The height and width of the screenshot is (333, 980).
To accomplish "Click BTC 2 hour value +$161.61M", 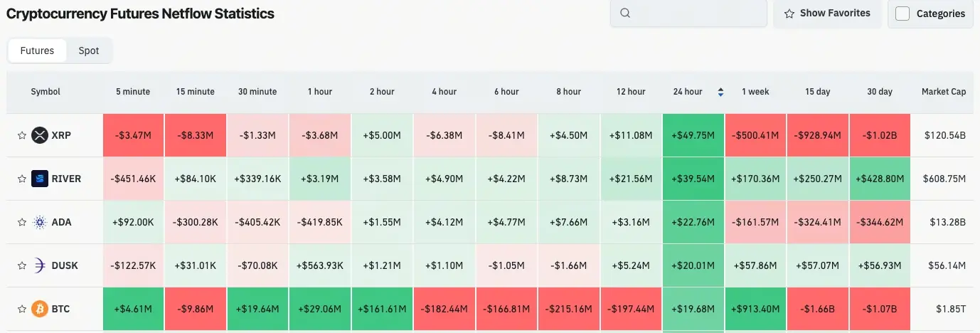I will click(382, 309).
